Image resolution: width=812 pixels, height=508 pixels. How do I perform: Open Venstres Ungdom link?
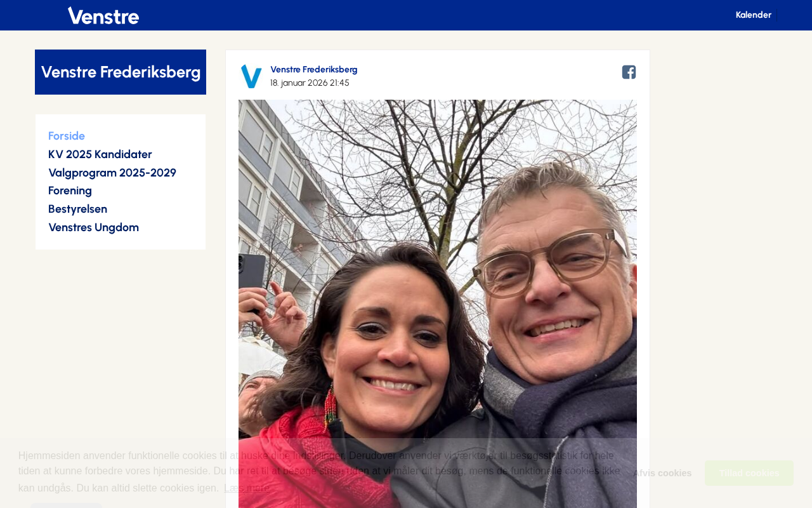[x=93, y=227]
